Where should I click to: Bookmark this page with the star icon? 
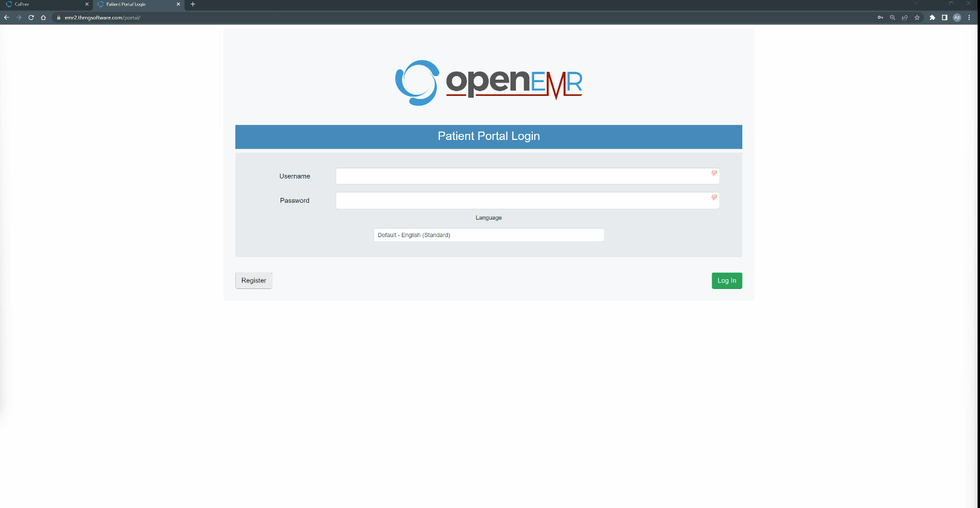coord(917,17)
